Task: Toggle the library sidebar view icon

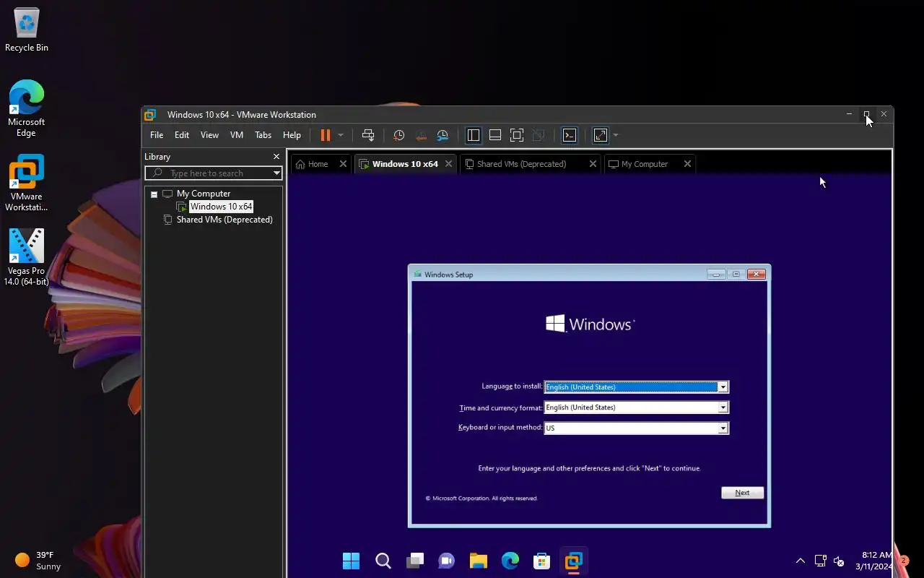Action: (474, 135)
